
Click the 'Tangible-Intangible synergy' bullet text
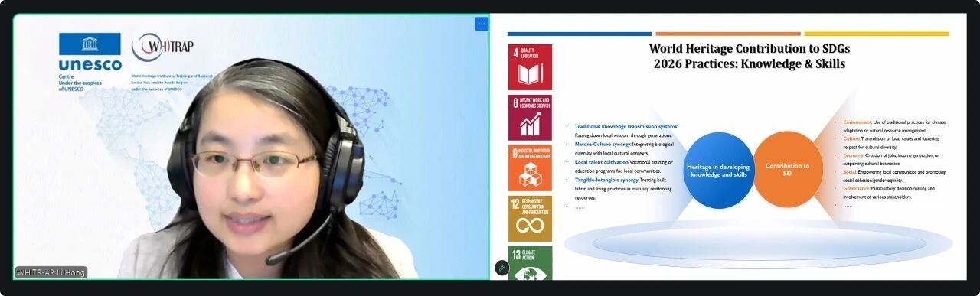tap(607, 180)
